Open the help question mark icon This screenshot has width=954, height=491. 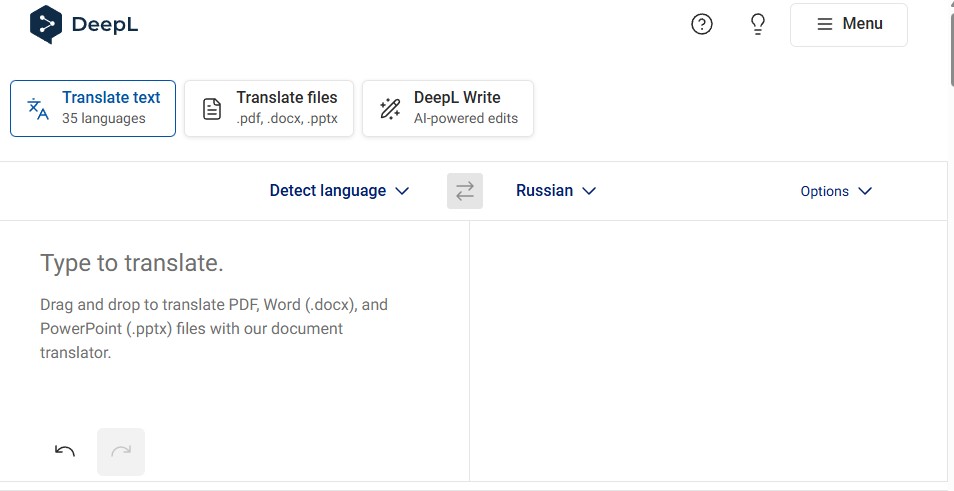[702, 24]
